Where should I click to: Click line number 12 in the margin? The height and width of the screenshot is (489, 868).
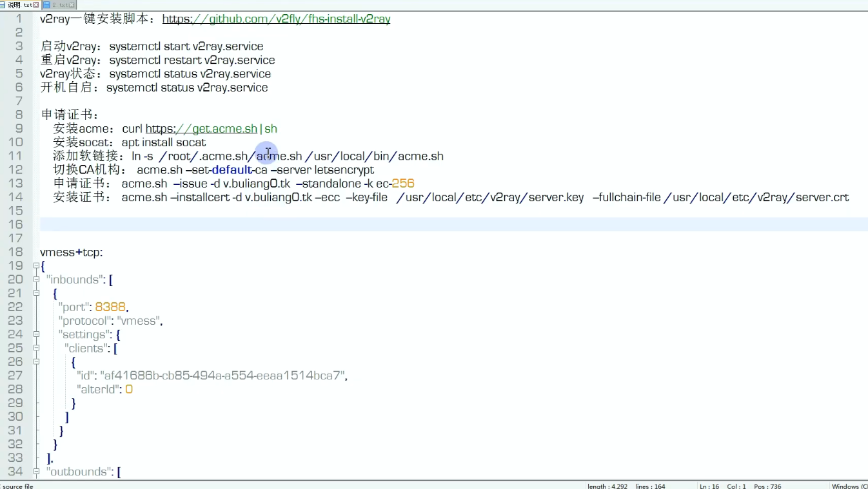pos(15,169)
